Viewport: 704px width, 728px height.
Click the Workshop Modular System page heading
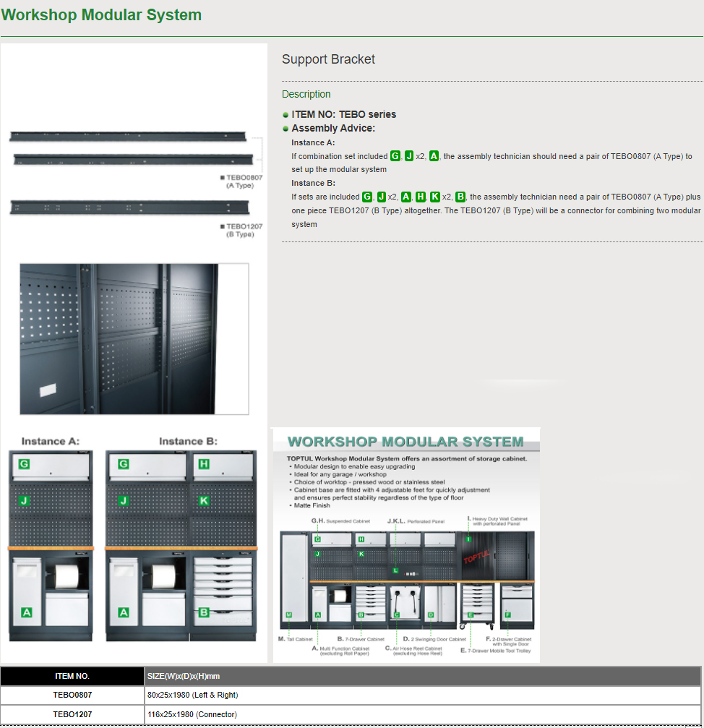(101, 15)
